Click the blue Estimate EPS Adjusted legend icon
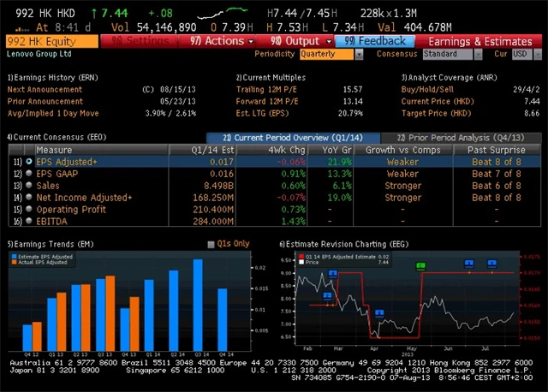548x392 pixels. pyautogui.click(x=14, y=255)
